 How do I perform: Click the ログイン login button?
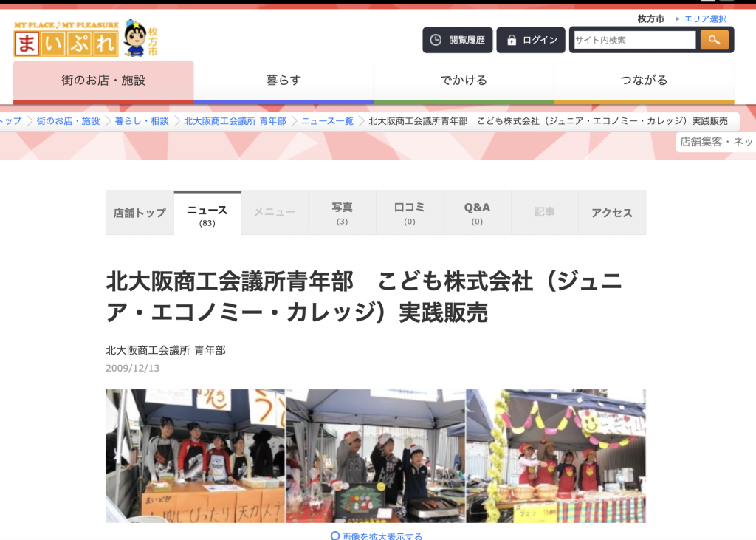point(531,40)
